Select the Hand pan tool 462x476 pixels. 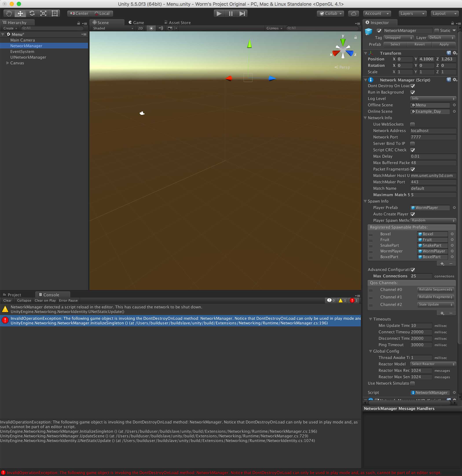pyautogui.click(x=9, y=13)
